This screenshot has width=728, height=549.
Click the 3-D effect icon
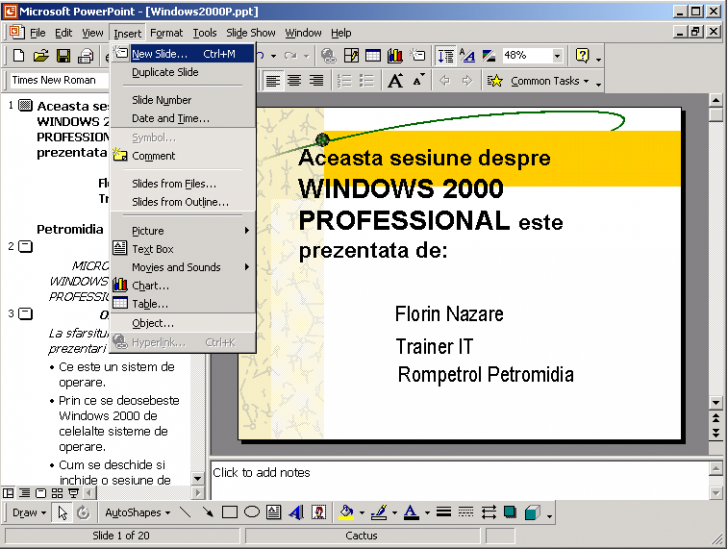532,513
